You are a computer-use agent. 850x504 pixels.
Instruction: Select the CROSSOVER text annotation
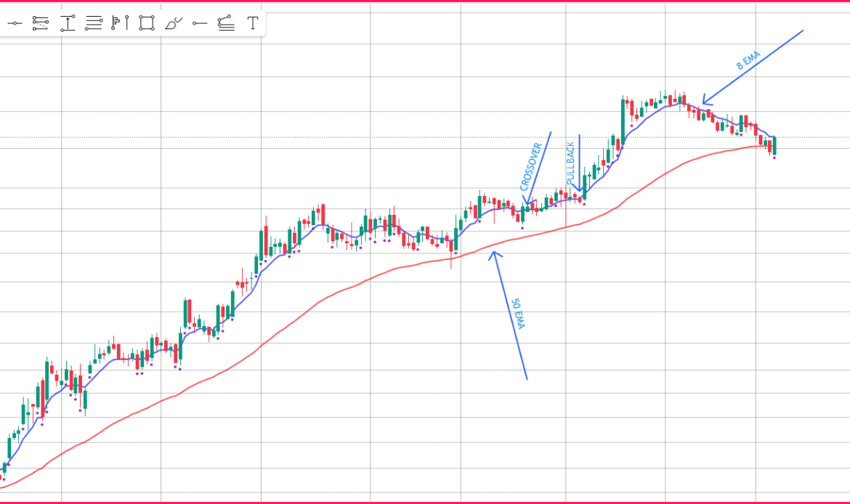coord(531,167)
